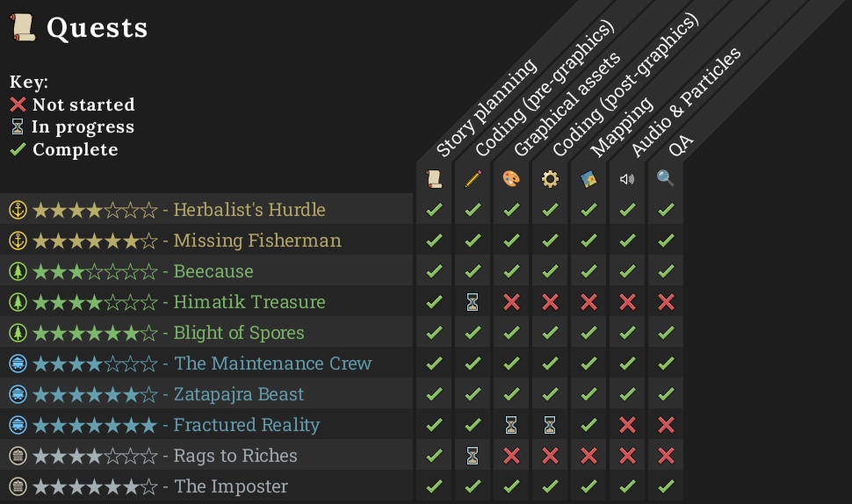The image size is (852, 504).
Task: Click the QA magnifying glass icon
Action: tap(666, 179)
